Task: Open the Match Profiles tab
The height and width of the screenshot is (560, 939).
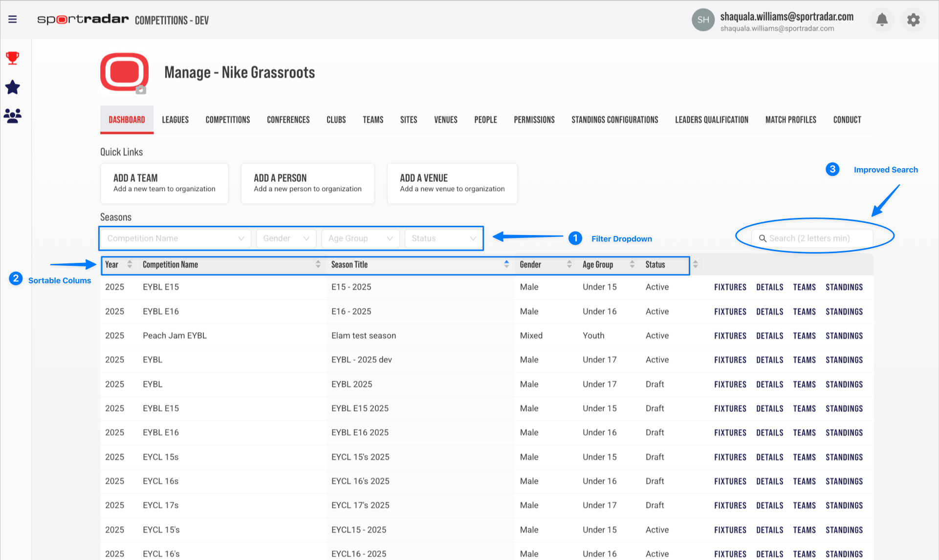Action: pos(790,120)
